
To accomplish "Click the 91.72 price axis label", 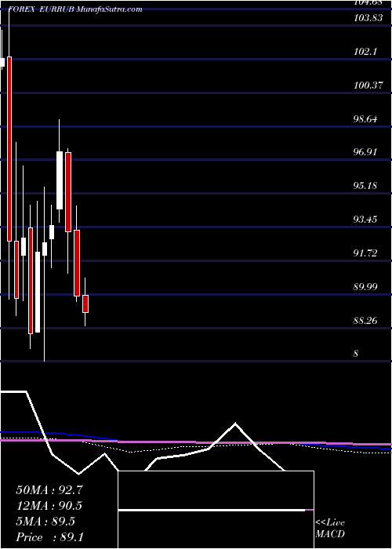I will pyautogui.click(x=365, y=253).
